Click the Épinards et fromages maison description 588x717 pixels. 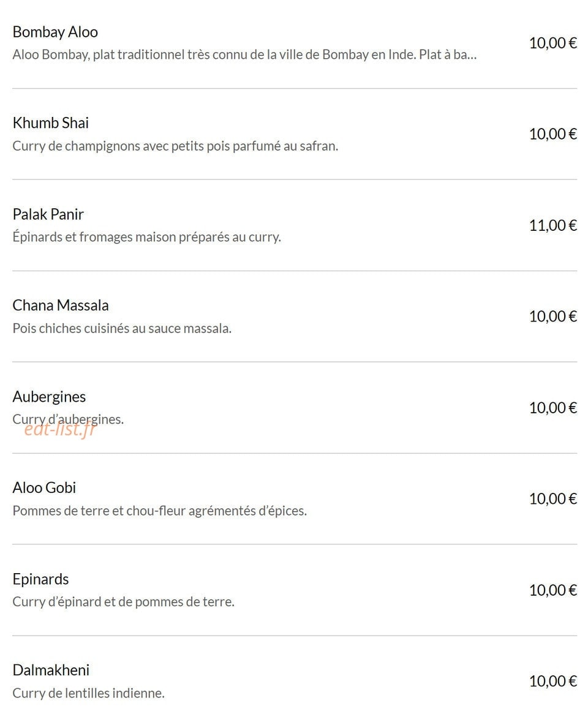tap(146, 238)
